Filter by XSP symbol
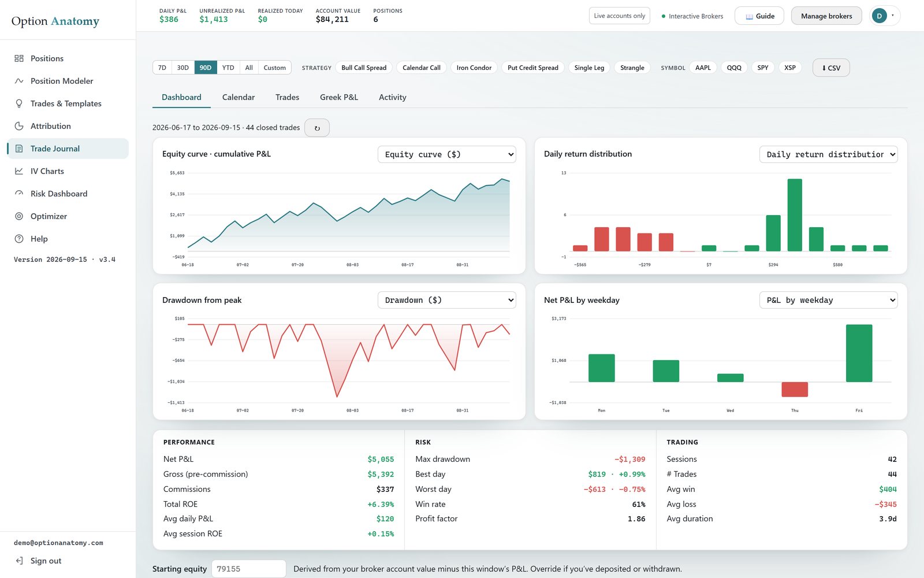924x578 pixels. (790, 68)
